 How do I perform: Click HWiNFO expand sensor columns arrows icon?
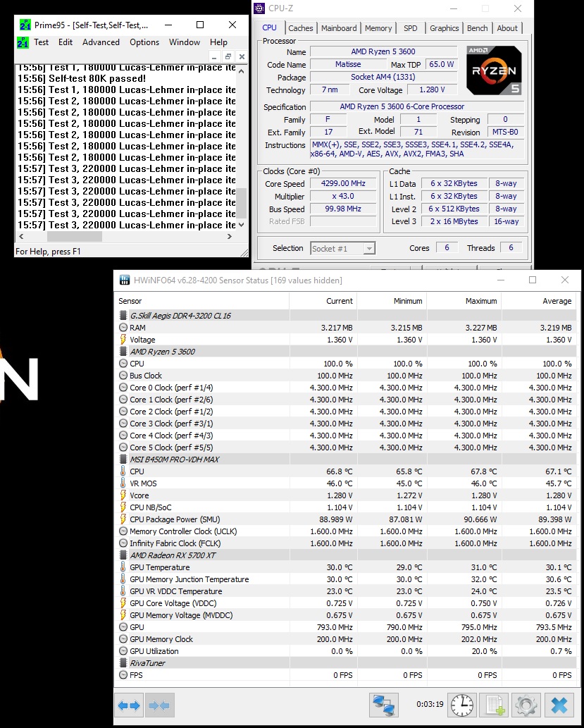click(x=129, y=705)
